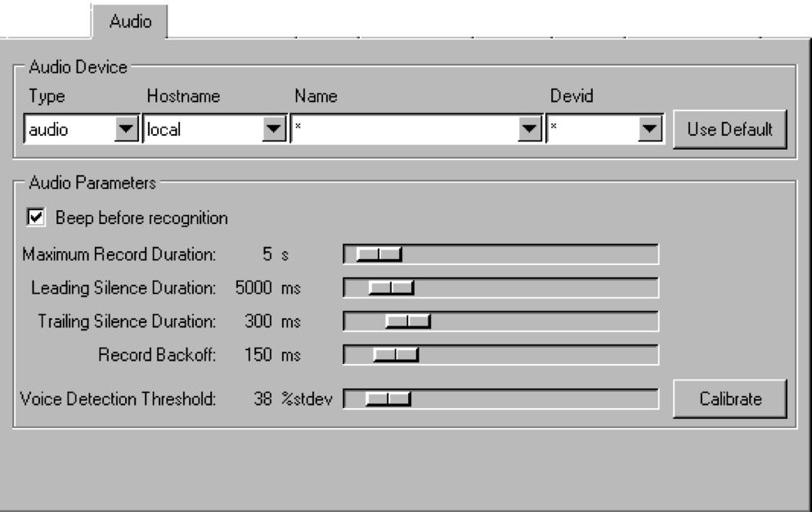Click inside the Name text field
This screenshot has height=512, width=812.
[405, 129]
